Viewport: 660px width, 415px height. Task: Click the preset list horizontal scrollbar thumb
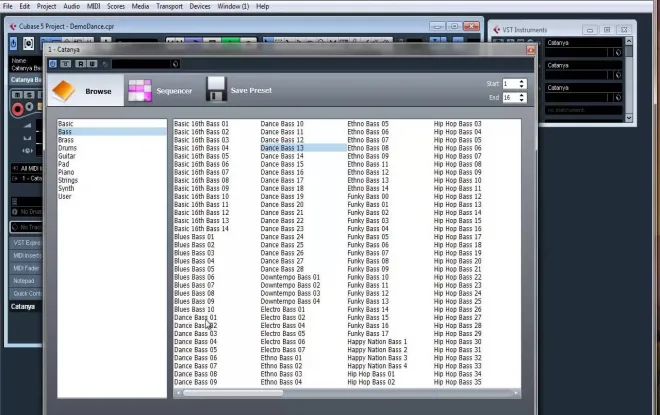233,393
